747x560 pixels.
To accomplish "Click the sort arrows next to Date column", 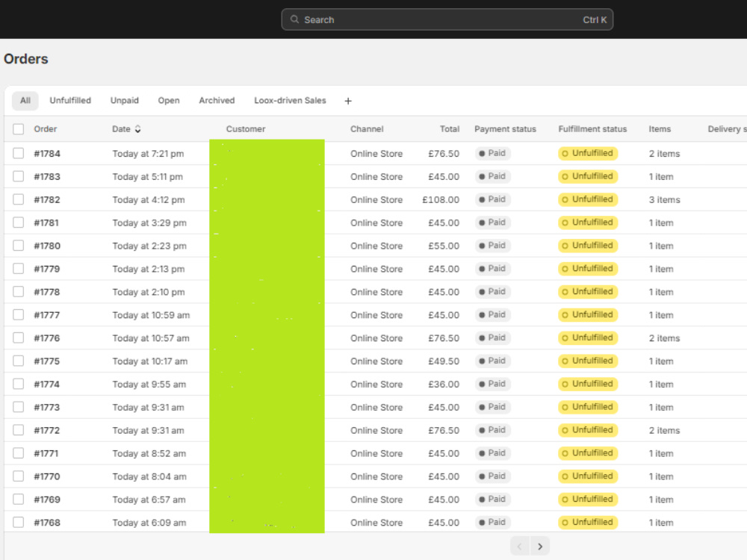I will (x=137, y=128).
